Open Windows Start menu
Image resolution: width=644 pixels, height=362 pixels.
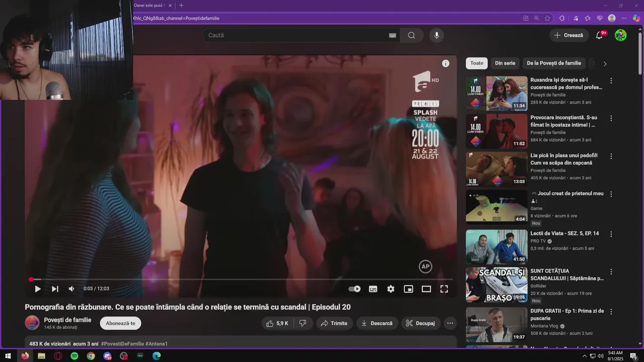point(8,356)
